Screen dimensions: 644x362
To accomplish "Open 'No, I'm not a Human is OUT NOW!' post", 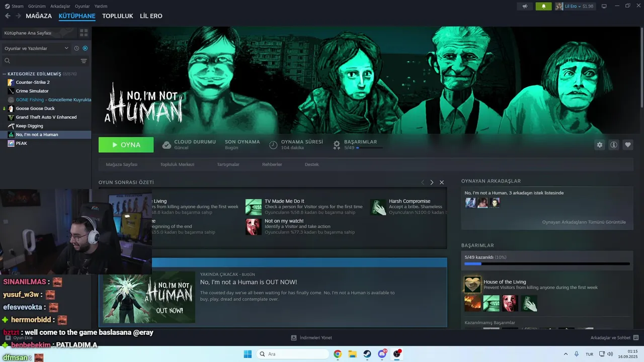I will [249, 282].
